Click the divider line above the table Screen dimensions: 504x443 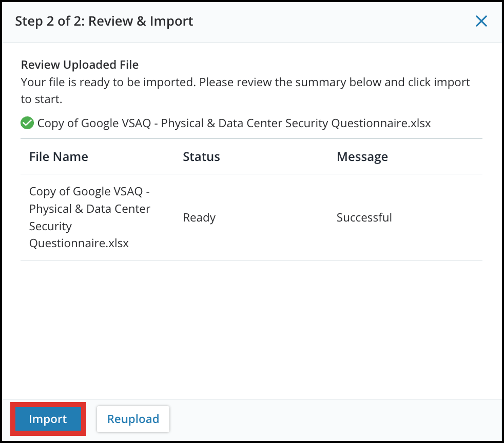coord(251,137)
